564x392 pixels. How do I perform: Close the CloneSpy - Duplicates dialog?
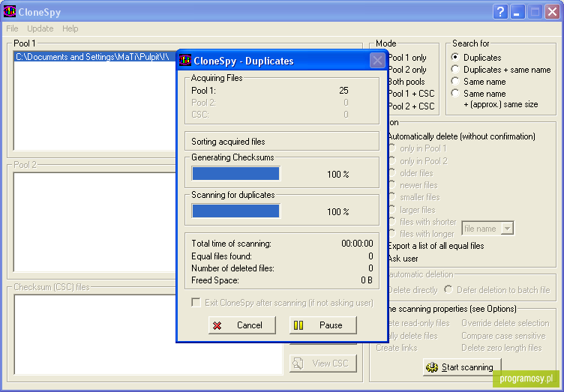(377, 61)
